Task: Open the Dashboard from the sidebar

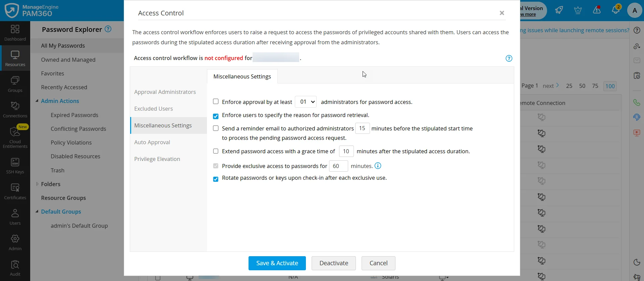Action: [15, 32]
